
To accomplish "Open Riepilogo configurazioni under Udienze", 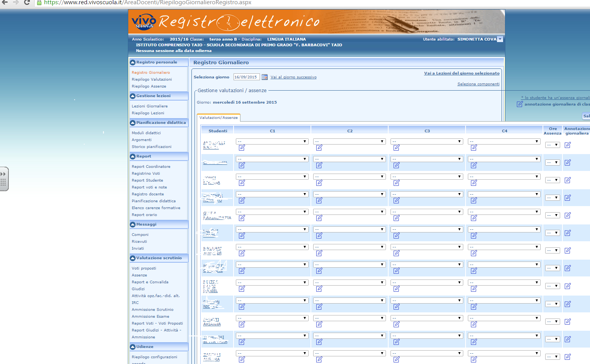I will point(154,357).
